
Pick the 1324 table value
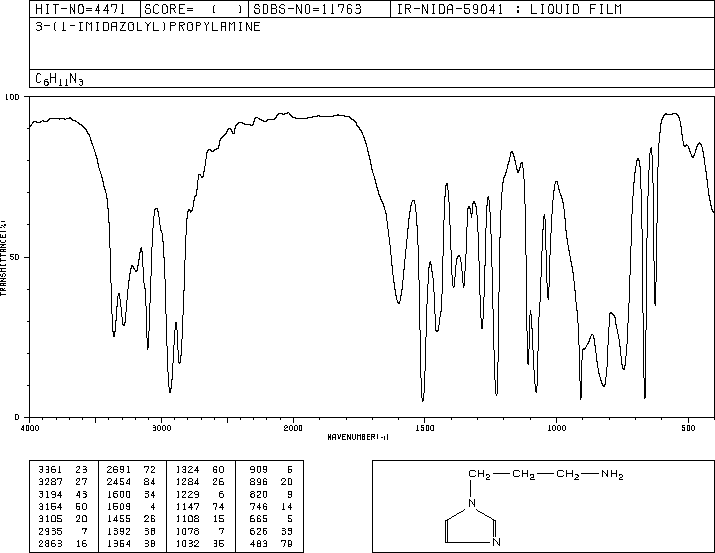coord(187,470)
